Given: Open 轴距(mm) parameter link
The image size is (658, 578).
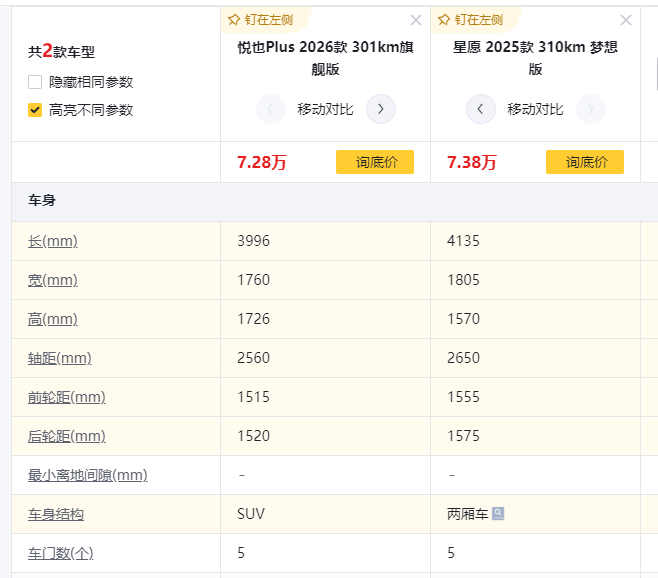Looking at the screenshot, I should tap(60, 358).
